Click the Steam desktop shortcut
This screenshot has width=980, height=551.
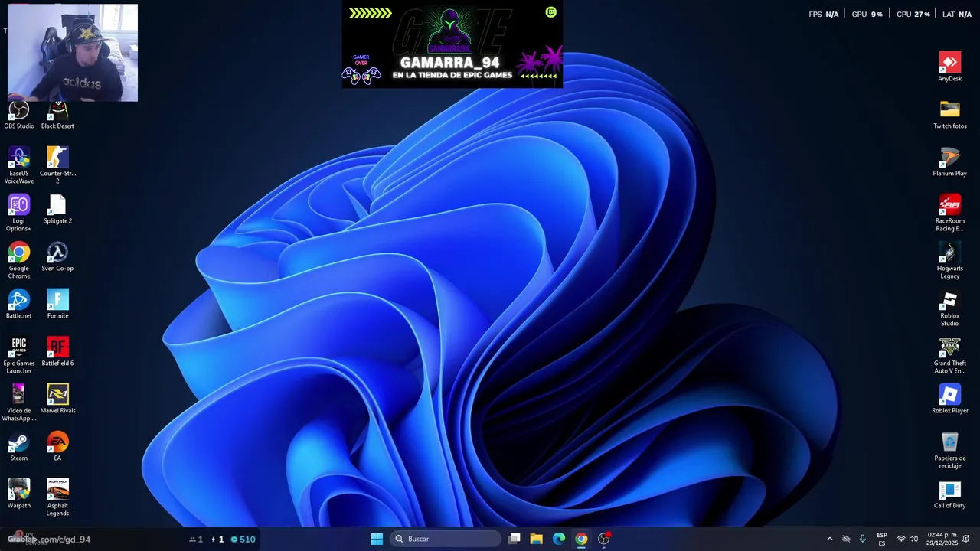click(x=19, y=446)
